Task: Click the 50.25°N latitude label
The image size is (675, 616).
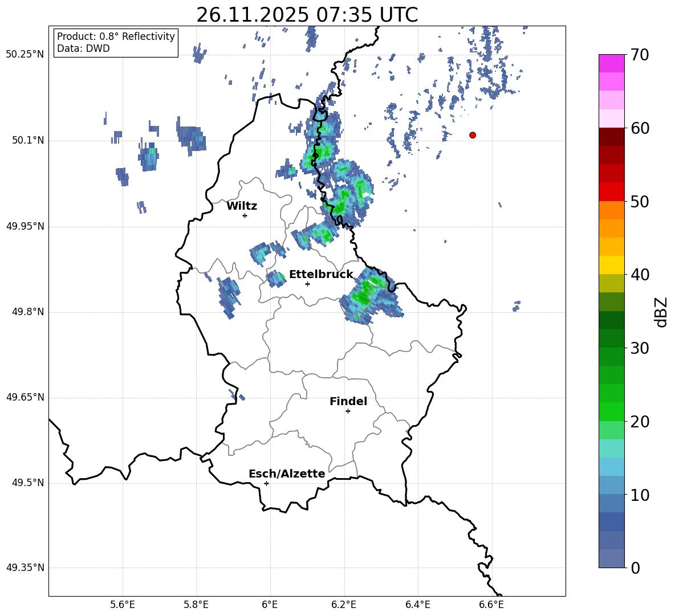Action: (x=25, y=55)
